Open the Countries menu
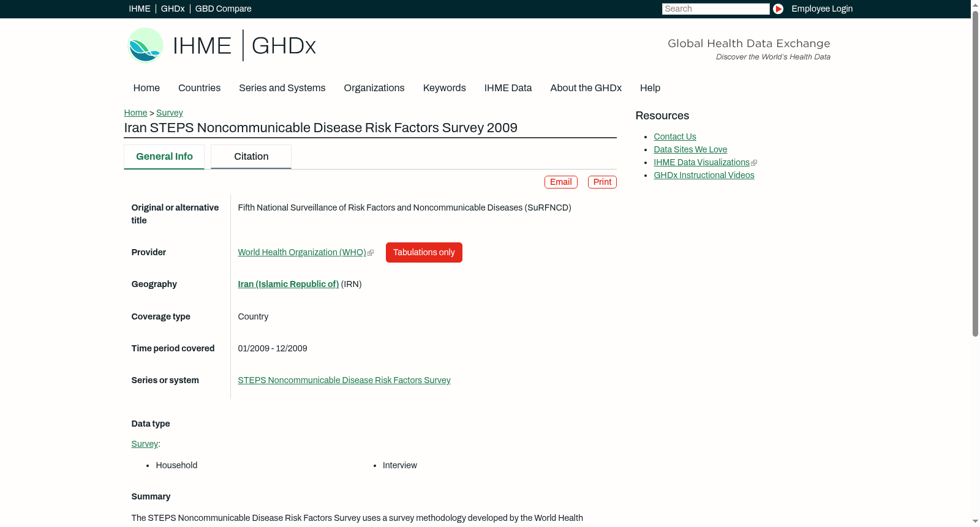The width and height of the screenshot is (980, 527). coord(199,88)
